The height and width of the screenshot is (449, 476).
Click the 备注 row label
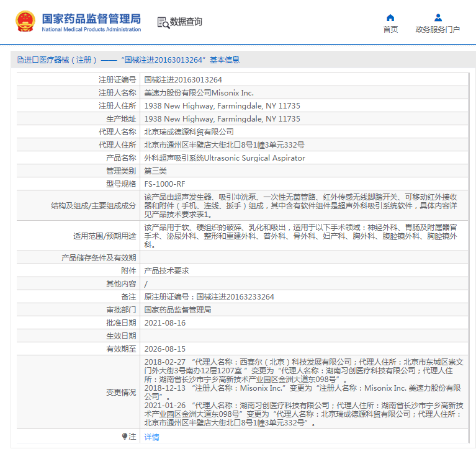pyautogui.click(x=128, y=297)
